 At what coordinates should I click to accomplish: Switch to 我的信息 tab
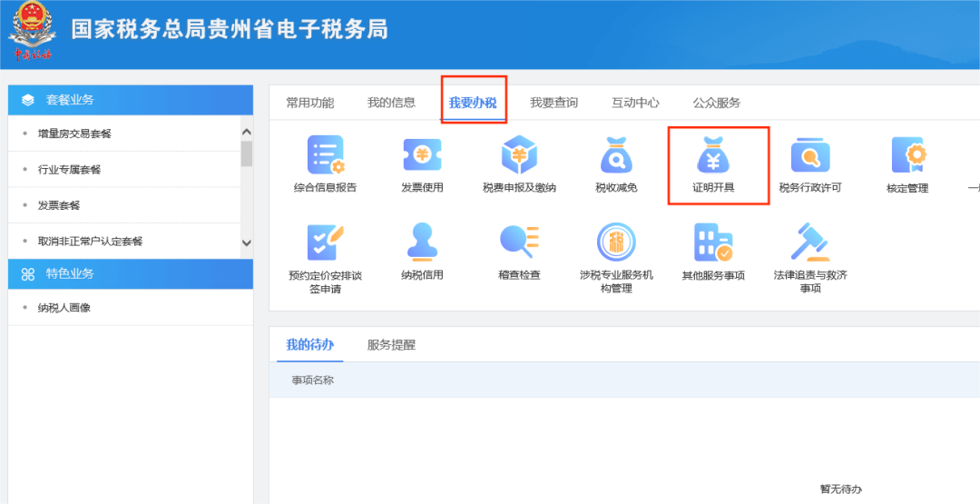click(391, 103)
